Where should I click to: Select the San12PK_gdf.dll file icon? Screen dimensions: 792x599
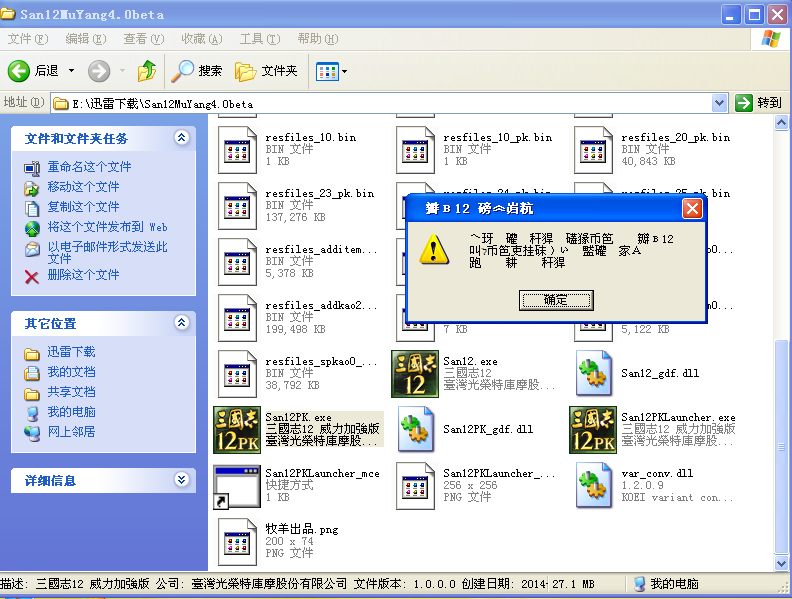(x=415, y=430)
